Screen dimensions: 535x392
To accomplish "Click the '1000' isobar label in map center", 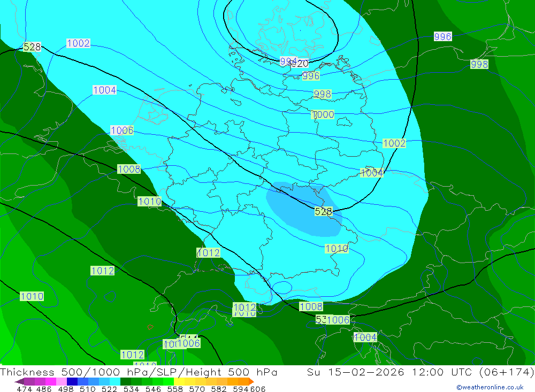I will (323, 114).
